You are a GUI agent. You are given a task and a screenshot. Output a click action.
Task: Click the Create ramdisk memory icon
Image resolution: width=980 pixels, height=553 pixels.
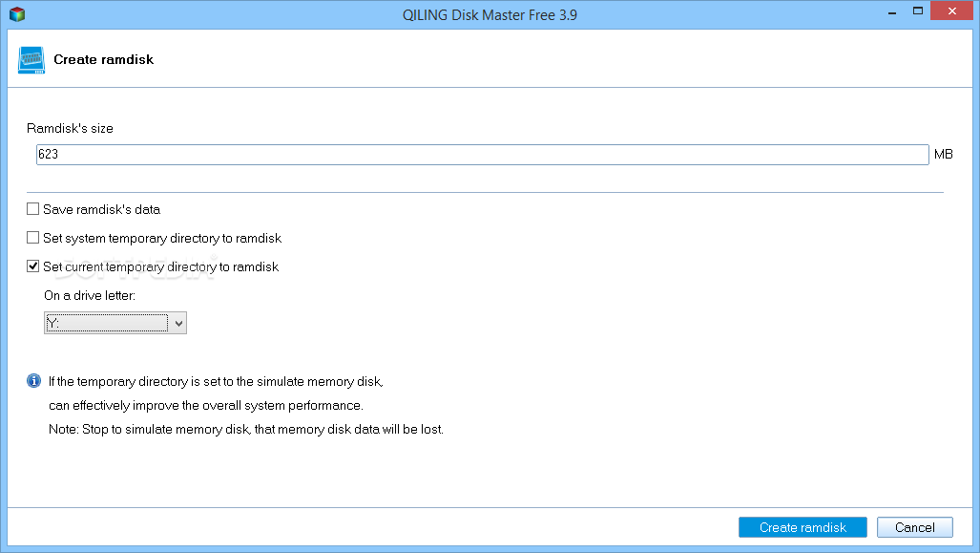coord(31,60)
